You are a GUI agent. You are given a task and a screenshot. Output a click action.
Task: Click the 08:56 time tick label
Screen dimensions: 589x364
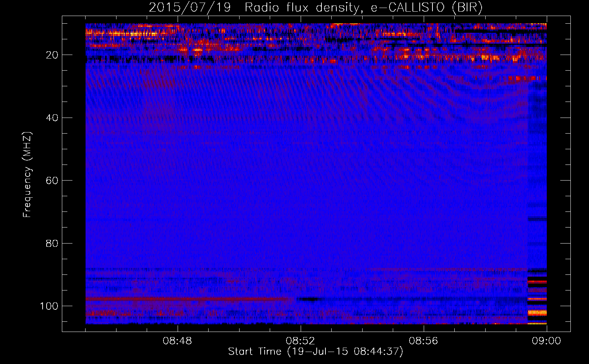click(423, 341)
